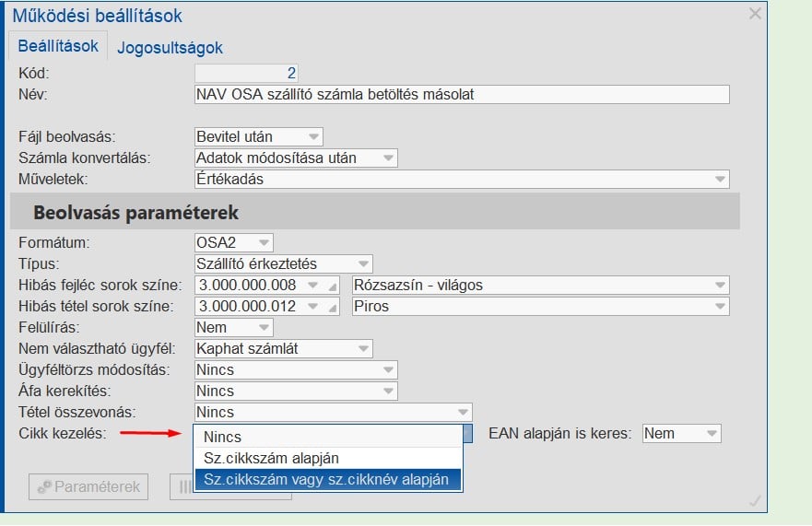Click the lookup triangle next to 3.000.000.008

coord(333,286)
